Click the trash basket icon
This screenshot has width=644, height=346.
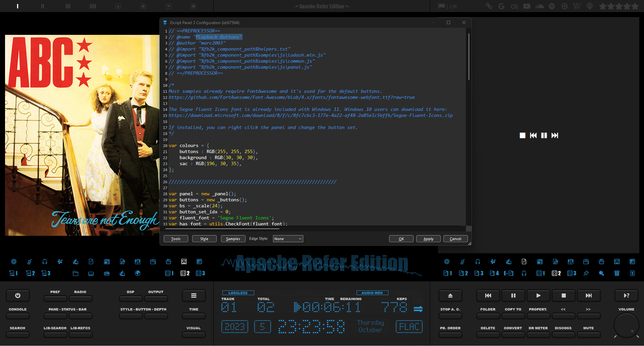click(617, 273)
